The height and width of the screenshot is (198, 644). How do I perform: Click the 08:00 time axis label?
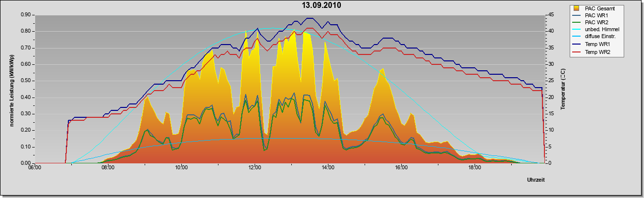point(108,168)
